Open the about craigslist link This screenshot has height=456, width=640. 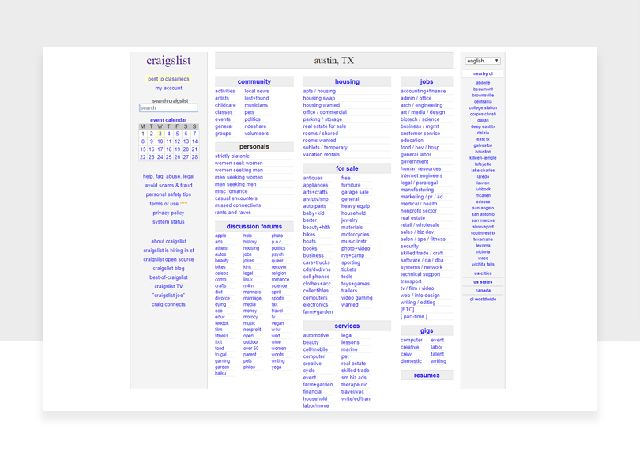[x=169, y=241]
